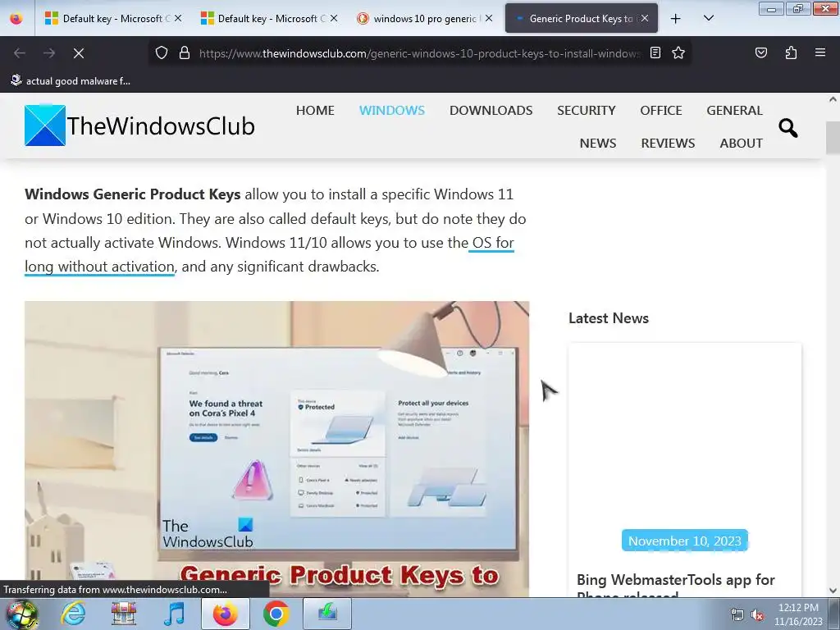Open WINDOWS in site navigation
This screenshot has width=840, height=630.
click(392, 111)
